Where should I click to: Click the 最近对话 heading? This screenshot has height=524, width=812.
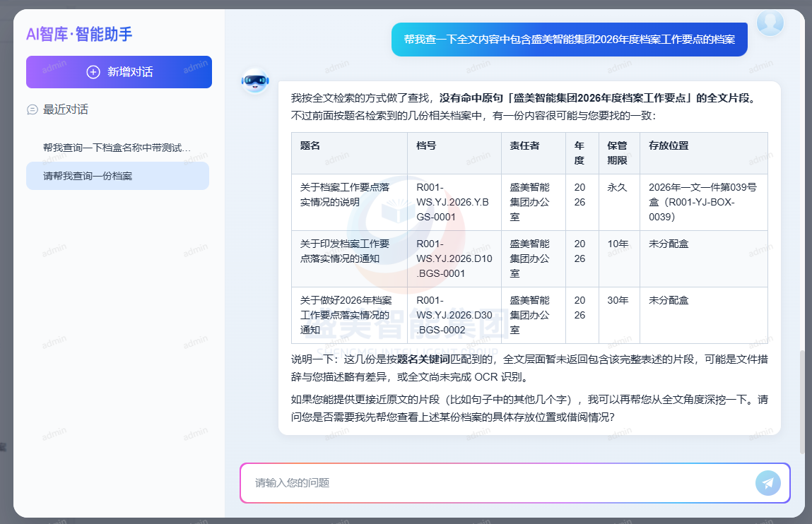point(65,109)
